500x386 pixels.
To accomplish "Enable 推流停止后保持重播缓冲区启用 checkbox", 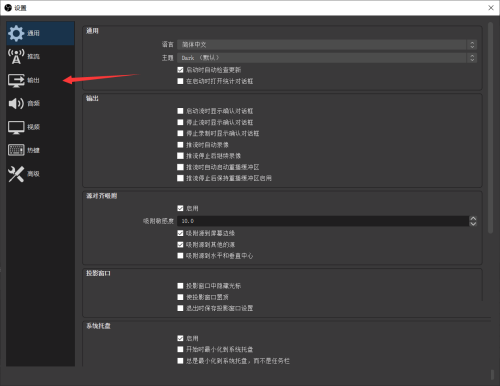I will 180,178.
